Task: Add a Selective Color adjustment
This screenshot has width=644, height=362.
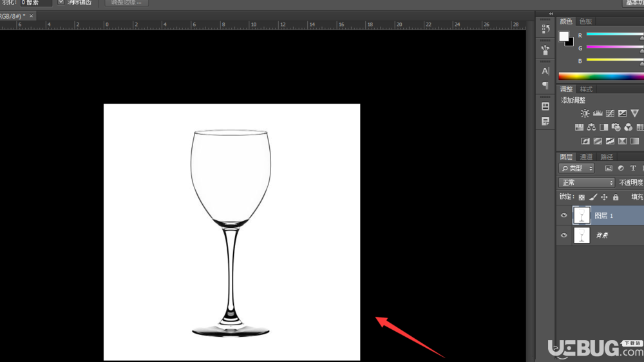Action: 622,141
